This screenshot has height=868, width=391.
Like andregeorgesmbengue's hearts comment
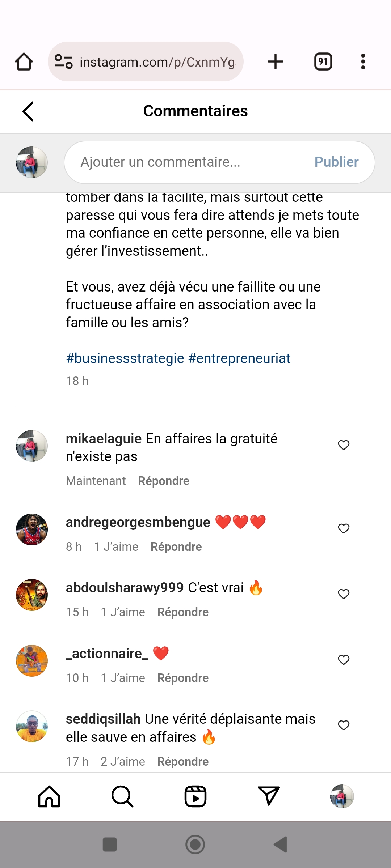coord(344,528)
